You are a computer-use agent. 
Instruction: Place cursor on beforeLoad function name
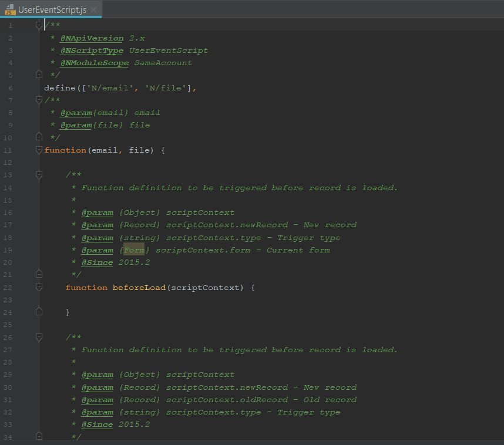click(139, 288)
